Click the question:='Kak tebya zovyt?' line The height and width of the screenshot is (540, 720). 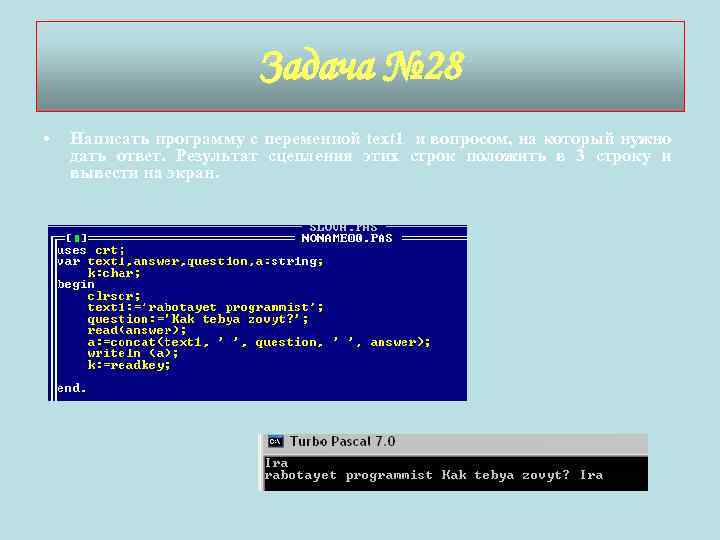coord(198,319)
